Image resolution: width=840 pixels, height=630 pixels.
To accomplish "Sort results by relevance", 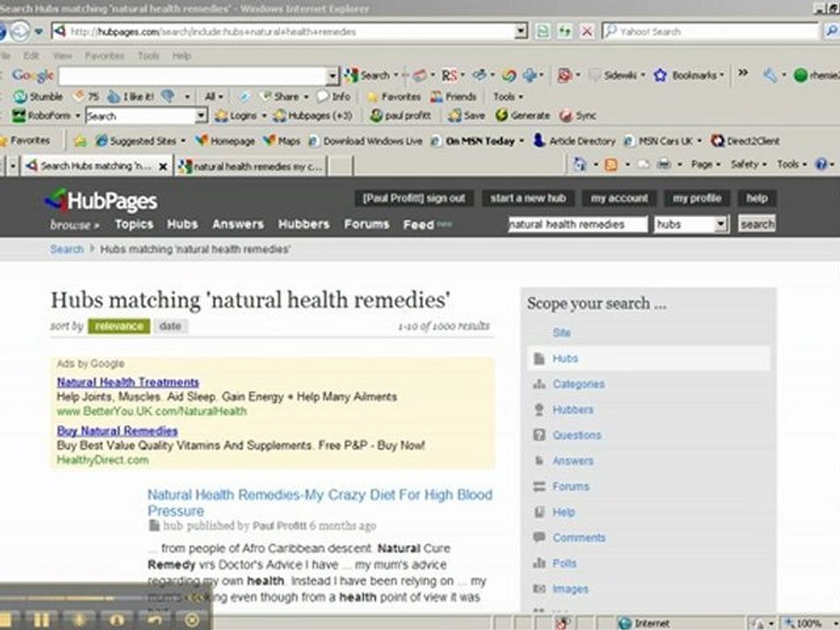I will coord(119,326).
